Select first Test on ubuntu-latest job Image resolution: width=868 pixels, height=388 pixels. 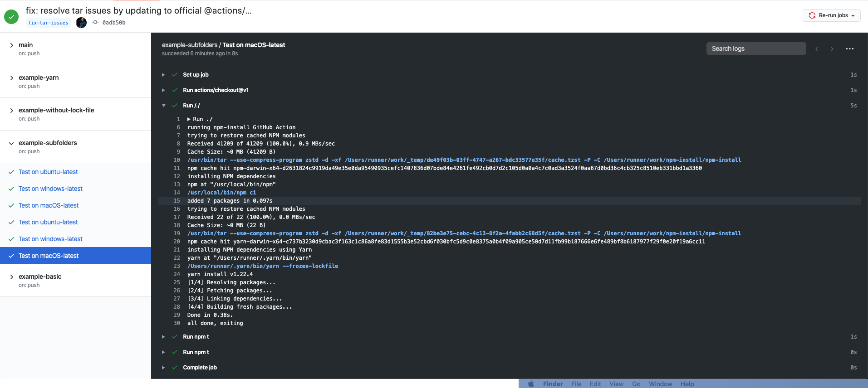click(x=48, y=172)
